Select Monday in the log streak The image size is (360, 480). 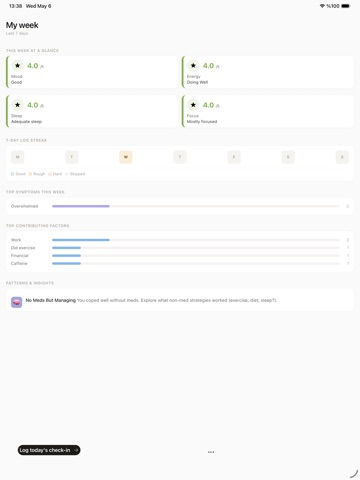click(x=18, y=157)
